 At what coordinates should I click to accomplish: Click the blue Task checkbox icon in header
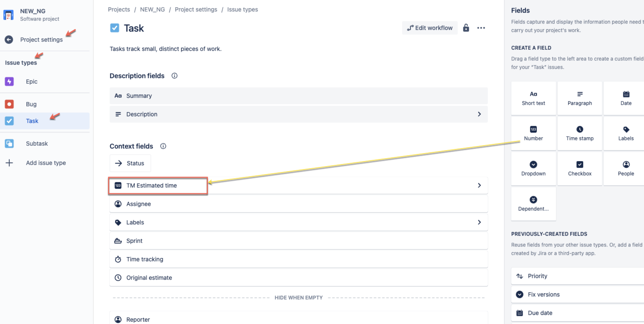click(114, 28)
